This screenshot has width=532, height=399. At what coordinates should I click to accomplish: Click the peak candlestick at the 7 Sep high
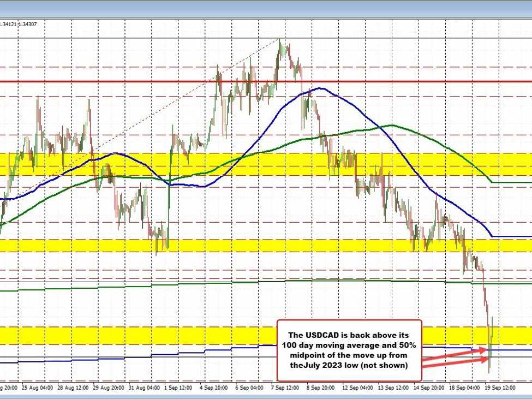click(281, 45)
